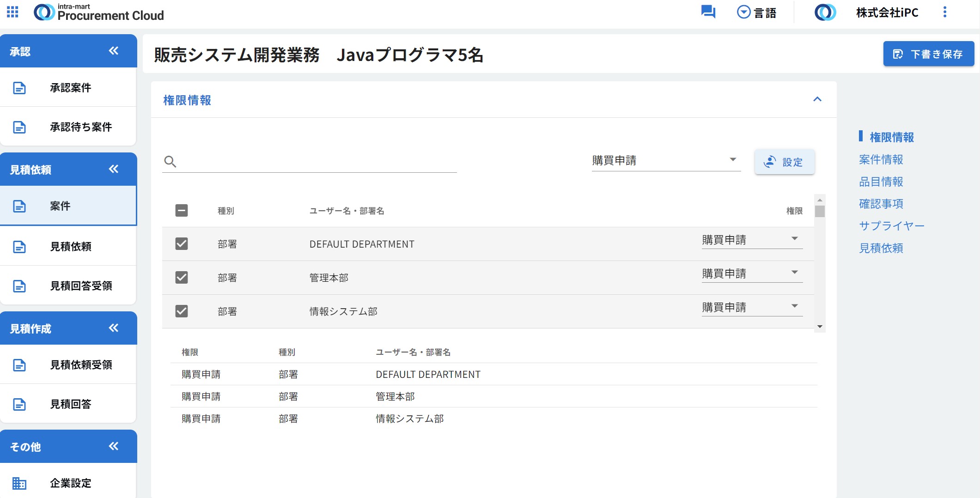Collapse the 見積作成 sidebar section
Image resolution: width=980 pixels, height=498 pixels.
pyautogui.click(x=114, y=328)
